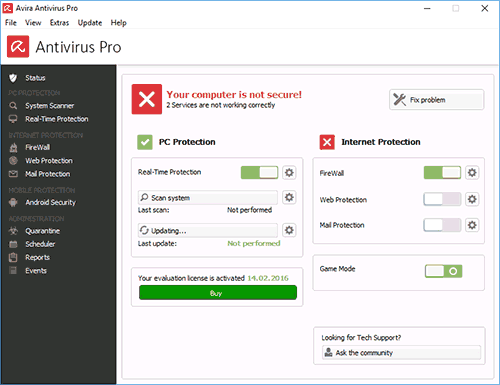
Task: Click the Avira umbrella logo beside Antivirus Pro
Action: (18, 47)
